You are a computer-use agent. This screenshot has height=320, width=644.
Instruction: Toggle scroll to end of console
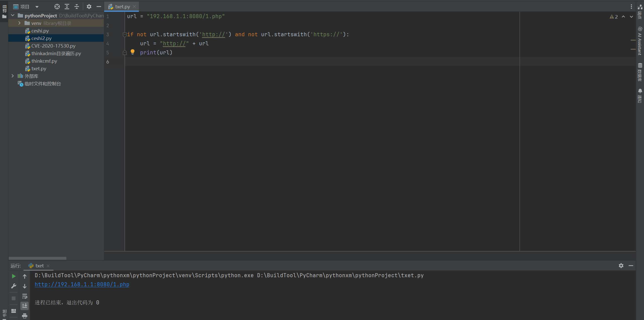(25, 306)
